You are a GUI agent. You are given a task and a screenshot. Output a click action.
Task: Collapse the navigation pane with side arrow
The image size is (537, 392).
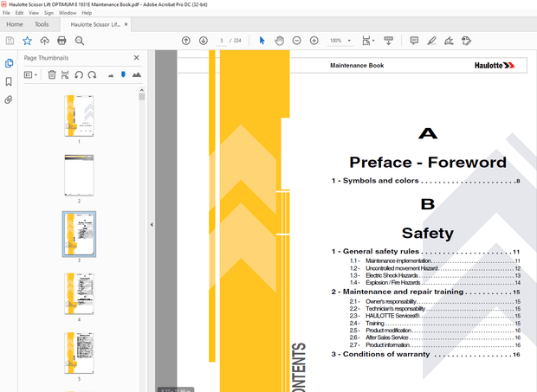(x=152, y=224)
